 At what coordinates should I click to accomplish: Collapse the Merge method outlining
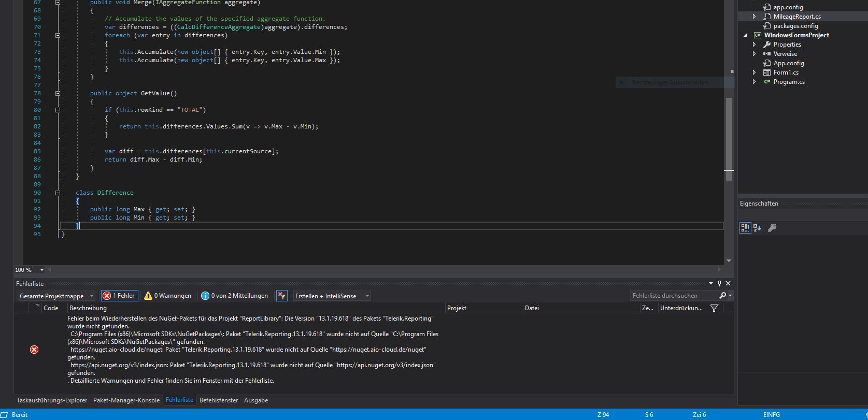(58, 2)
